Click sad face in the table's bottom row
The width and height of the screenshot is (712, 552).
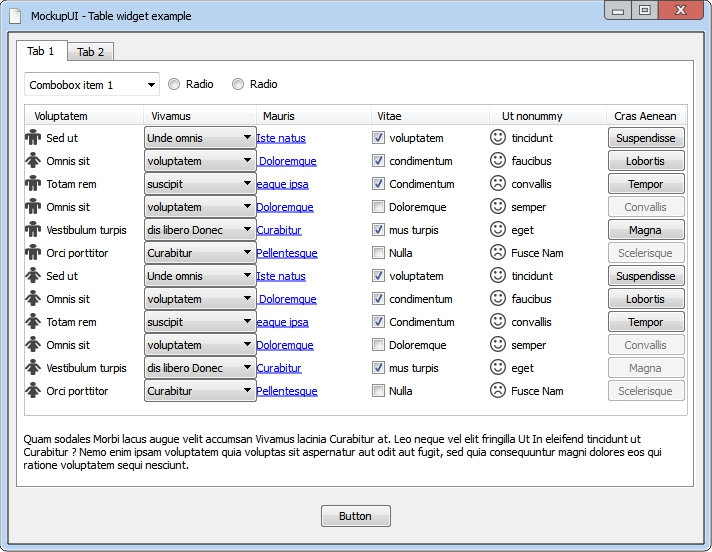click(x=498, y=391)
